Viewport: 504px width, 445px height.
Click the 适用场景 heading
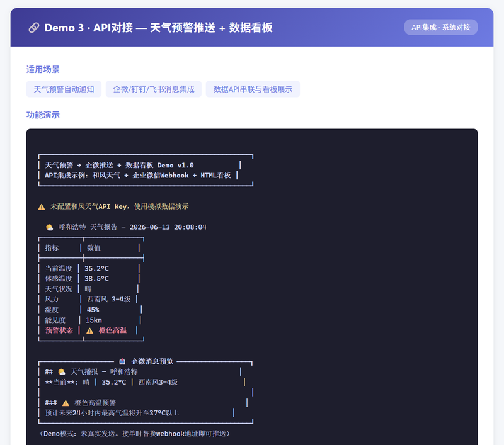[x=43, y=69]
